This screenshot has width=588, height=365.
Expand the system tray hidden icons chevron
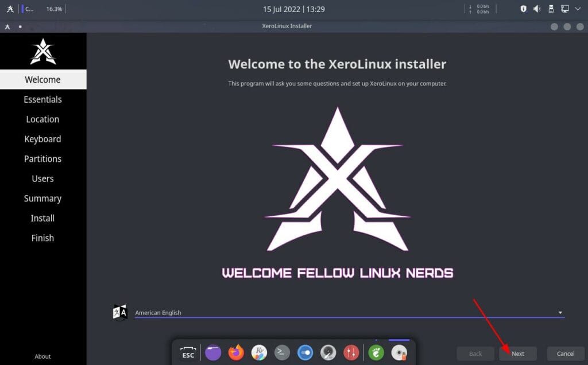pyautogui.click(x=578, y=9)
